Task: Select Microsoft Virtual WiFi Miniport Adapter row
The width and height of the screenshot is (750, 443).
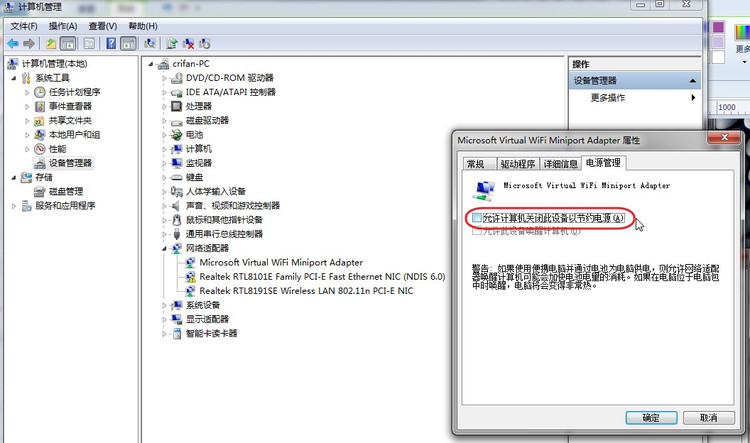Action: coord(281,263)
